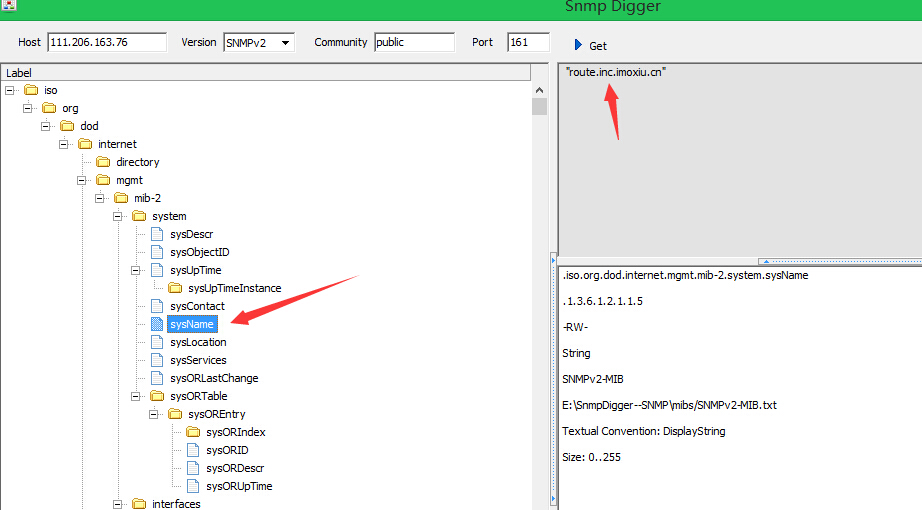This screenshot has width=922, height=510.
Task: Click the sysLocation document icon
Action: click(x=157, y=342)
